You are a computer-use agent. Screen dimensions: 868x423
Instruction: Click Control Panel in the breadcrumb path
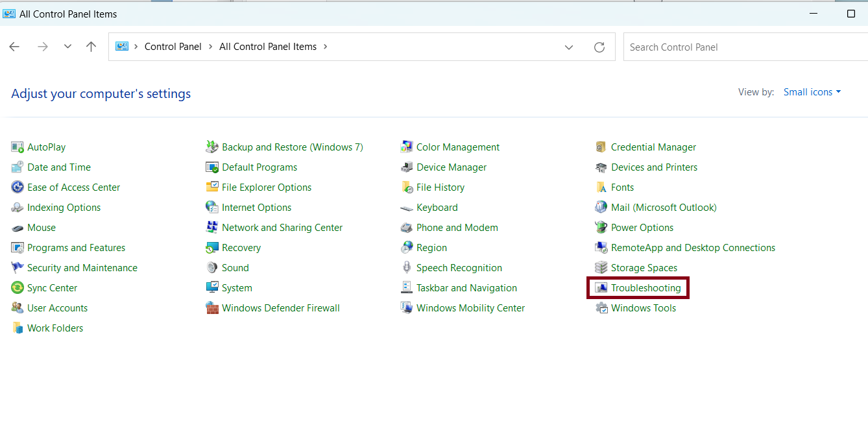click(173, 47)
